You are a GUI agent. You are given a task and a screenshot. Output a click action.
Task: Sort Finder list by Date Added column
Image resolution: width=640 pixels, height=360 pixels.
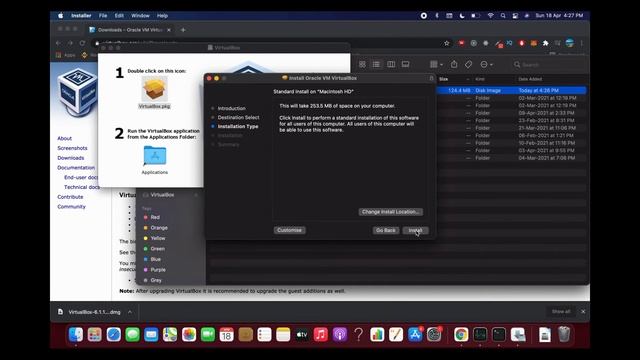click(530, 79)
